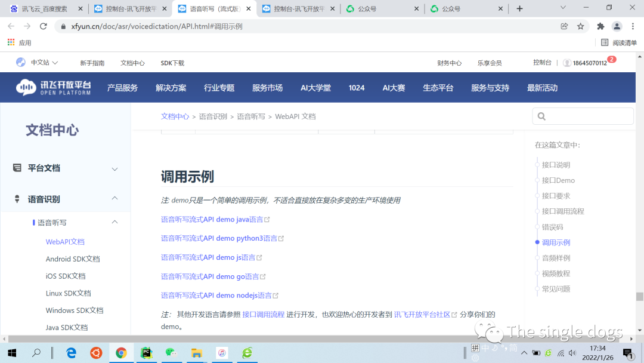Open the 产品服务 menu
Viewport: 644px width, 363px height.
122,88
